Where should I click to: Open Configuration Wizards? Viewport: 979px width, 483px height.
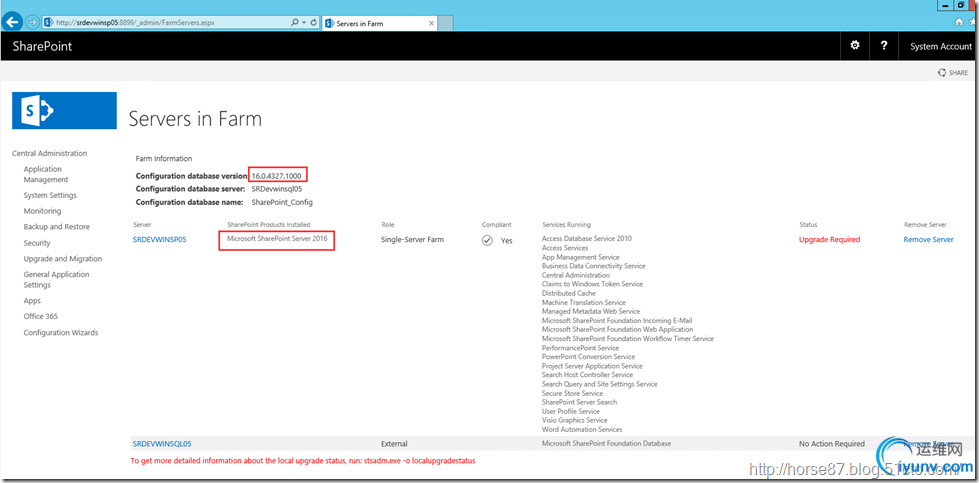[x=61, y=333]
